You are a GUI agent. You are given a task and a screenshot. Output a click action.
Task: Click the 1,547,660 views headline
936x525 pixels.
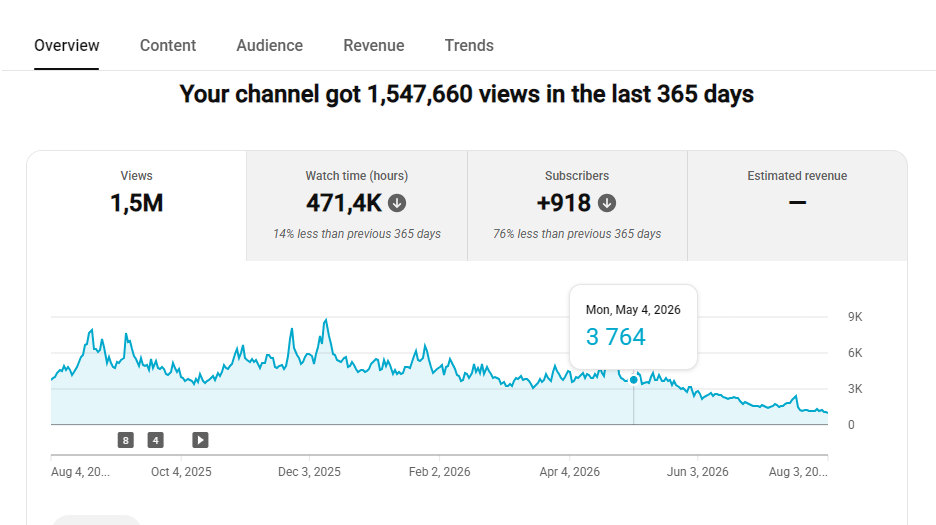tap(467, 94)
